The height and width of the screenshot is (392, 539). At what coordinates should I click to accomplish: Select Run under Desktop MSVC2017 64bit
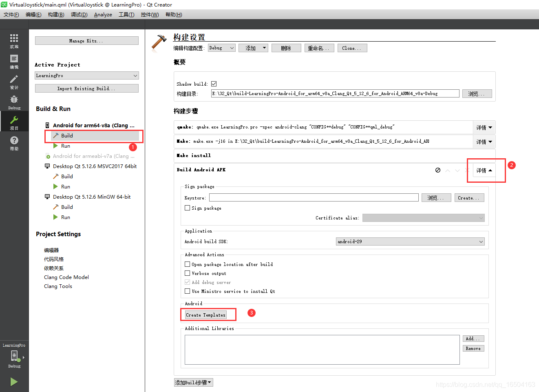tap(66, 186)
